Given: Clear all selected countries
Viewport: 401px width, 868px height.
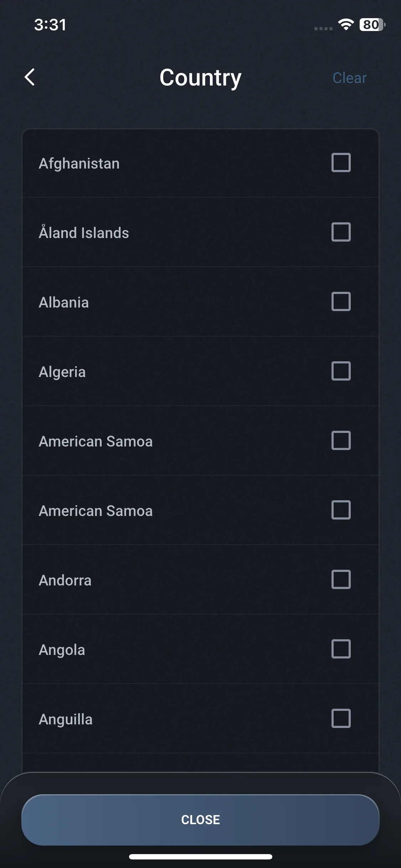Looking at the screenshot, I should (x=349, y=78).
